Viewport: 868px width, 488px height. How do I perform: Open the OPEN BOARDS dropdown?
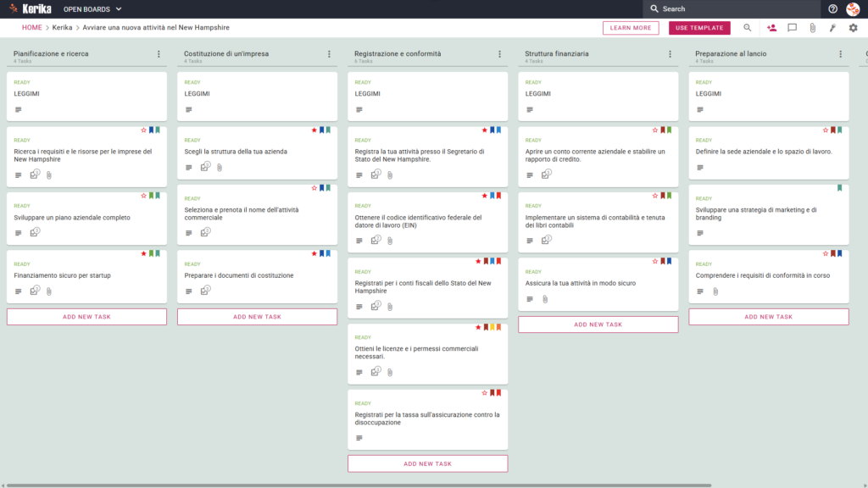pyautogui.click(x=92, y=8)
